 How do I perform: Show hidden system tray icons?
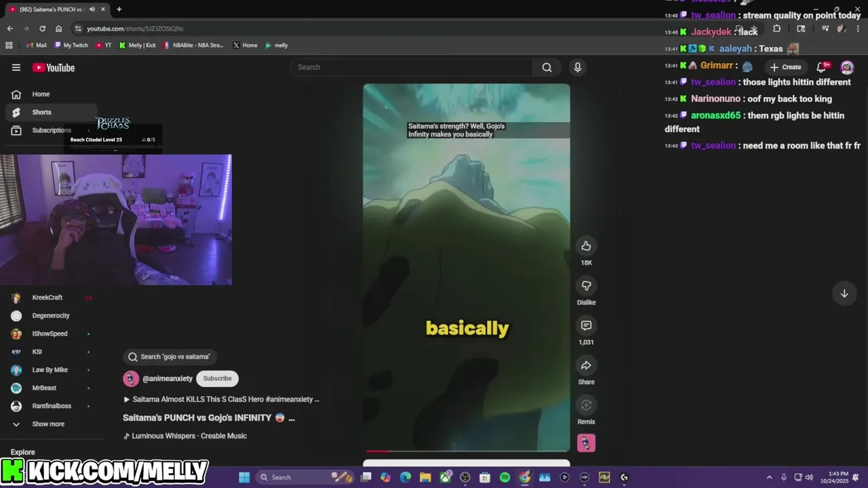click(x=769, y=477)
